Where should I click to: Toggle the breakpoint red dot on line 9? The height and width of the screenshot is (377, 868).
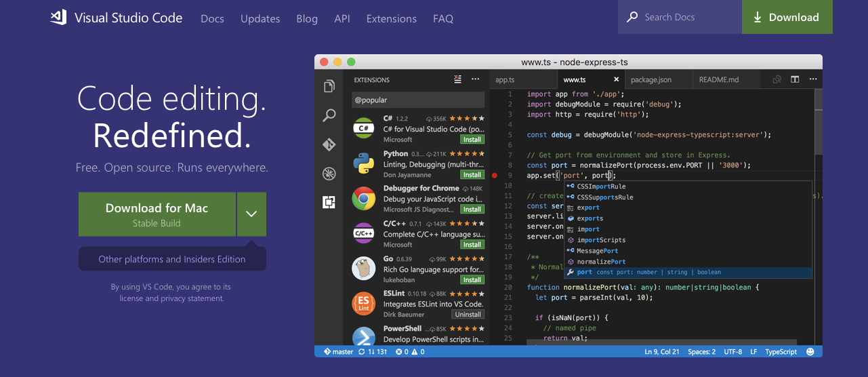tap(494, 176)
